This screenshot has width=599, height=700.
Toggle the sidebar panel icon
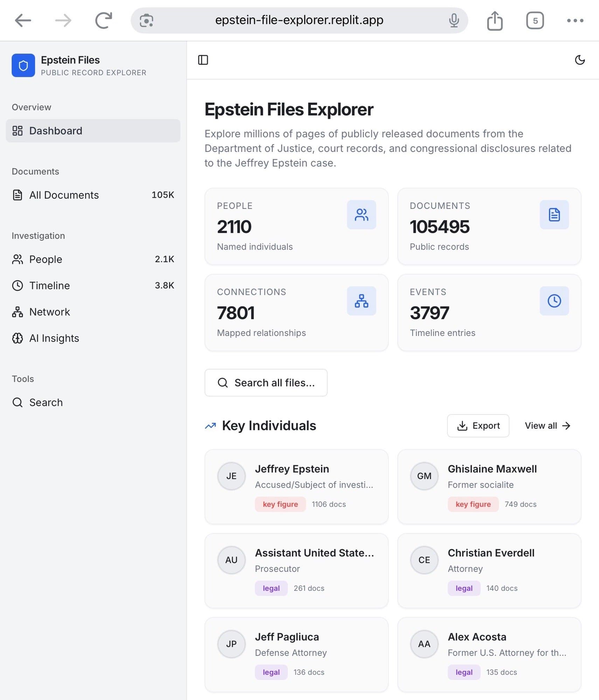(x=203, y=60)
